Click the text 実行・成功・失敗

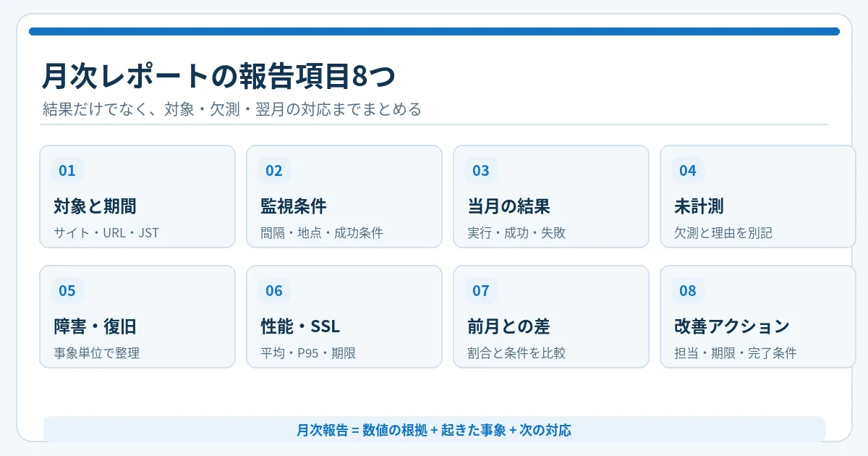click(x=516, y=233)
